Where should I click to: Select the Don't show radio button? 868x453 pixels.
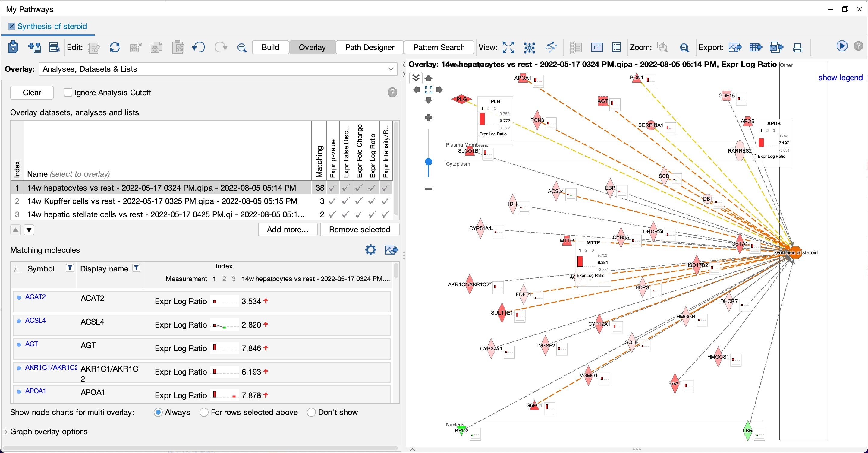311,412
